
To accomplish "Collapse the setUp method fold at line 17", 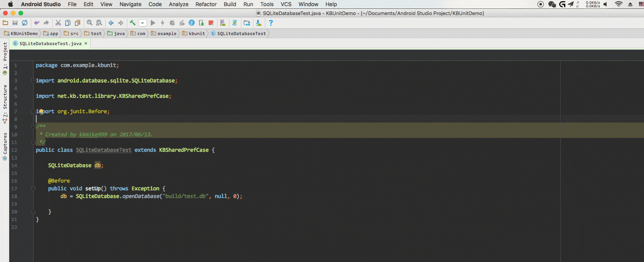I will tap(33, 188).
